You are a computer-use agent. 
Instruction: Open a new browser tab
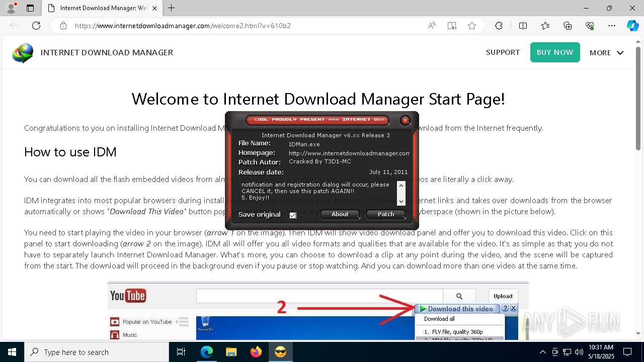172,8
